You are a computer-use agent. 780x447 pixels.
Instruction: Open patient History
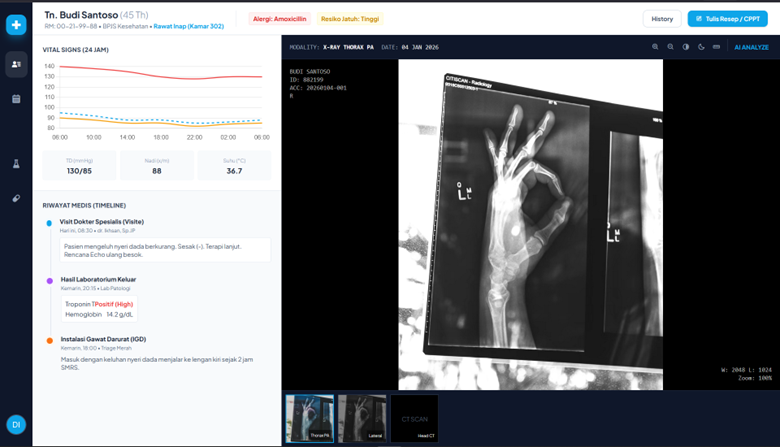(x=662, y=19)
